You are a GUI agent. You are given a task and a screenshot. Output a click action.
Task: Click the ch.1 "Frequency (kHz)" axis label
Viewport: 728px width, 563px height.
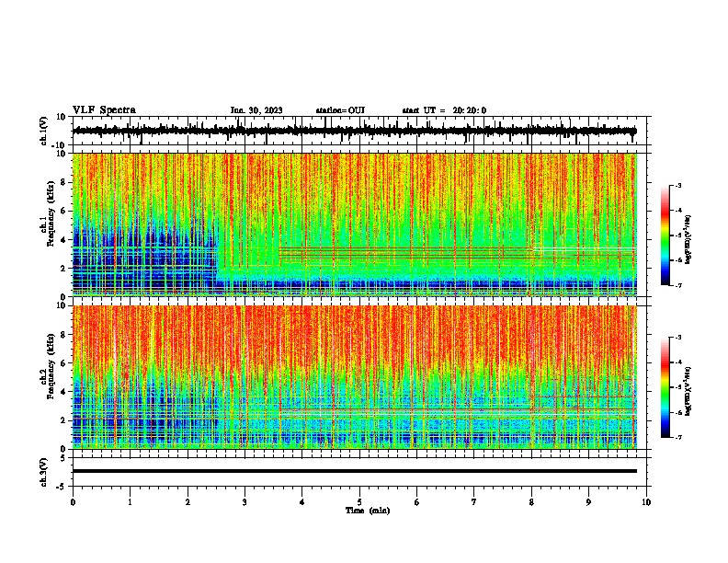[x=51, y=214]
